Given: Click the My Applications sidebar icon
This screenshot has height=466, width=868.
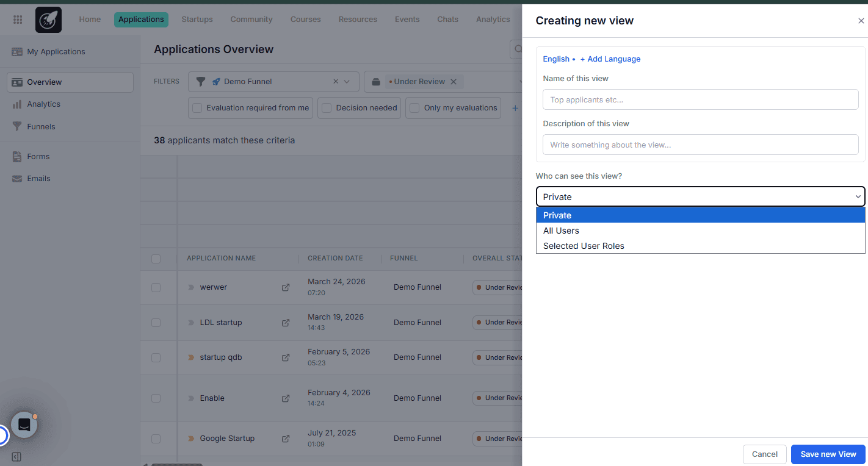Looking at the screenshot, I should point(17,52).
